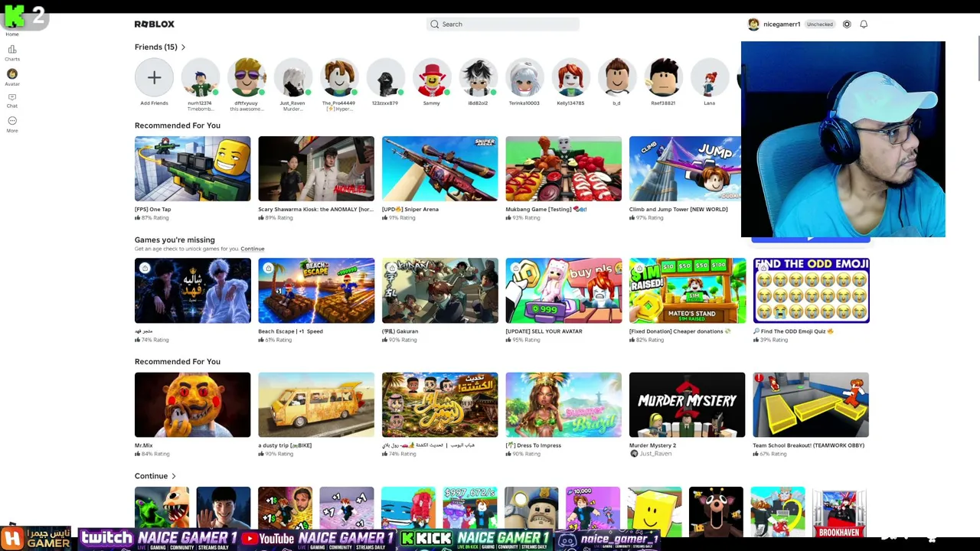Expand the Continue section chevron
Screen dimensions: 980x551
[x=174, y=476]
